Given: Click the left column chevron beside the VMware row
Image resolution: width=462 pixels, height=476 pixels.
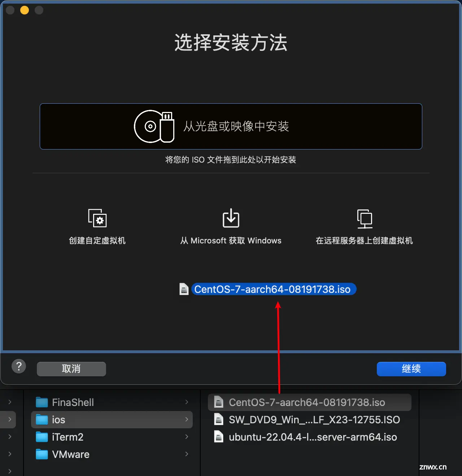Looking at the screenshot, I should click(10, 454).
